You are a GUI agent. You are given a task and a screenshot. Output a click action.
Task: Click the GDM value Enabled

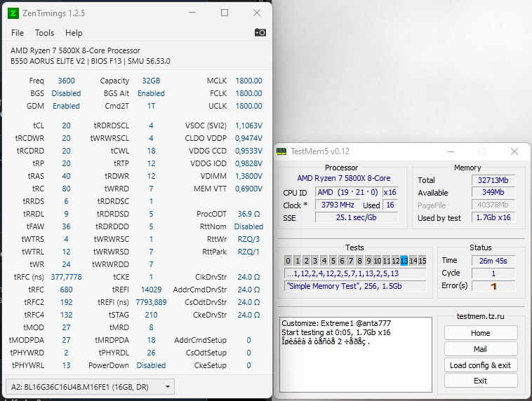pos(66,106)
